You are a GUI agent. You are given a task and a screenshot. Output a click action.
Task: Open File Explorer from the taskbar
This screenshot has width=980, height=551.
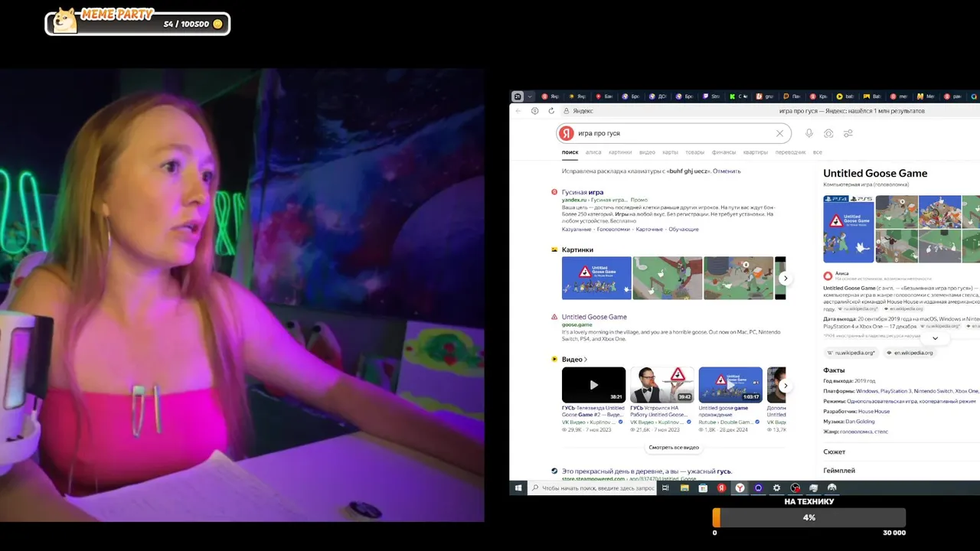pos(684,488)
